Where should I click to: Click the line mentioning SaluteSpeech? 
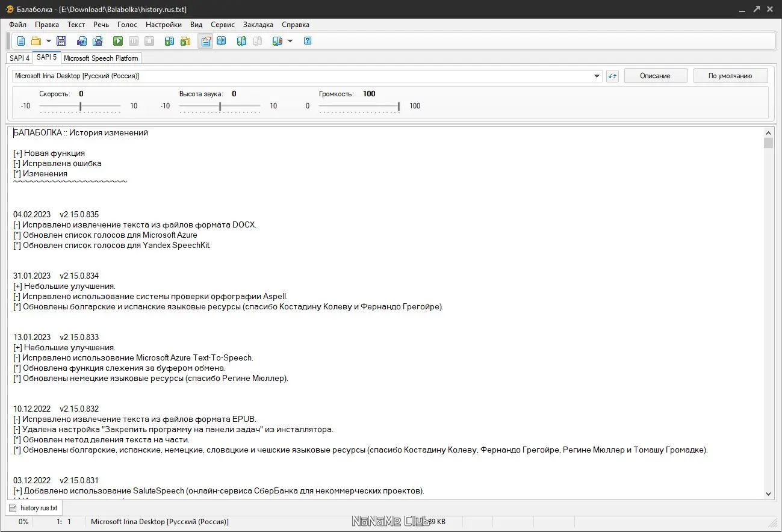point(219,491)
